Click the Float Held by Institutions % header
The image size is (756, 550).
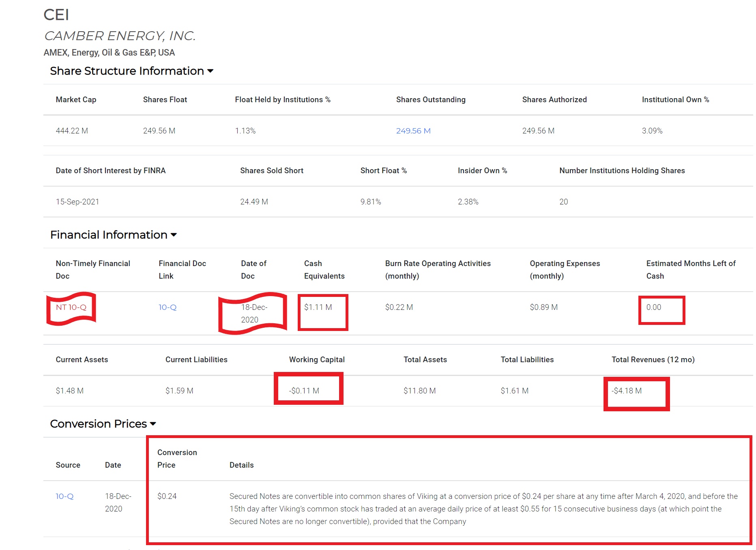tap(283, 100)
